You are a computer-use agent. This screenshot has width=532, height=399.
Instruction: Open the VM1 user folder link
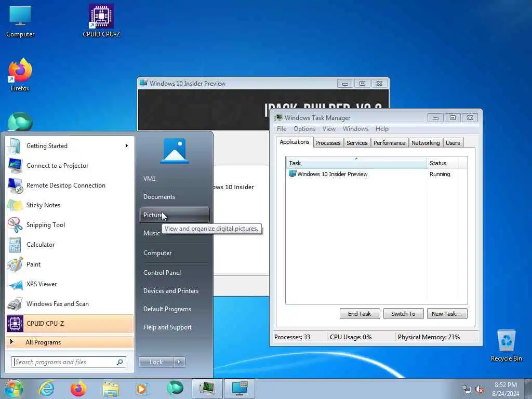coord(175,179)
